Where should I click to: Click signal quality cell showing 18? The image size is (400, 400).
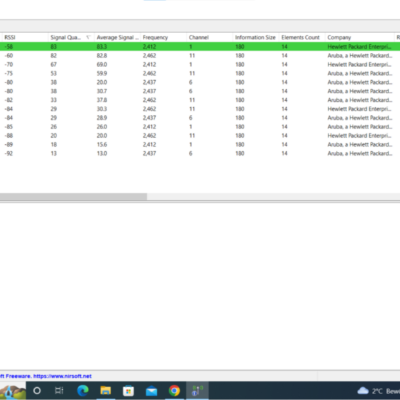(x=54, y=144)
